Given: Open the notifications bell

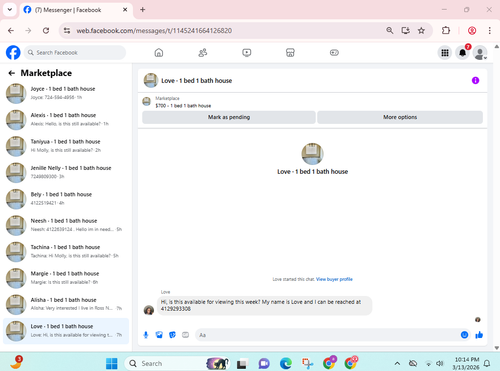Looking at the screenshot, I should (x=462, y=53).
